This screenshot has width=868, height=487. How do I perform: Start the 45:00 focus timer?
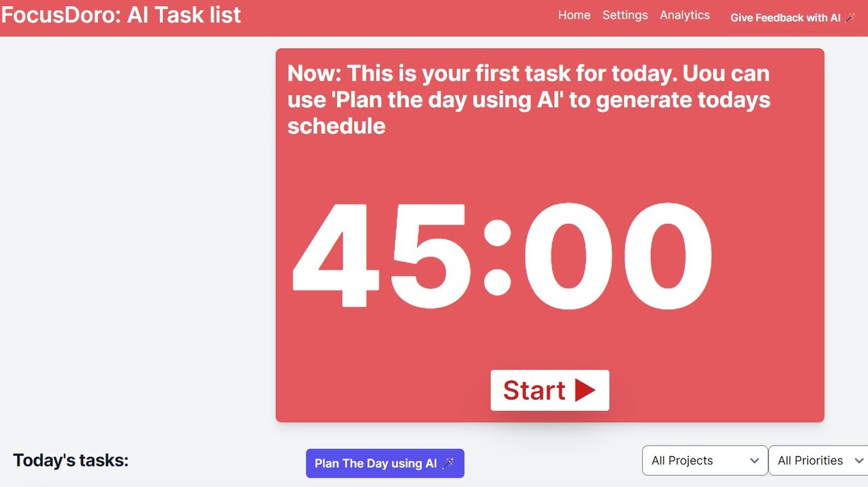click(x=550, y=390)
